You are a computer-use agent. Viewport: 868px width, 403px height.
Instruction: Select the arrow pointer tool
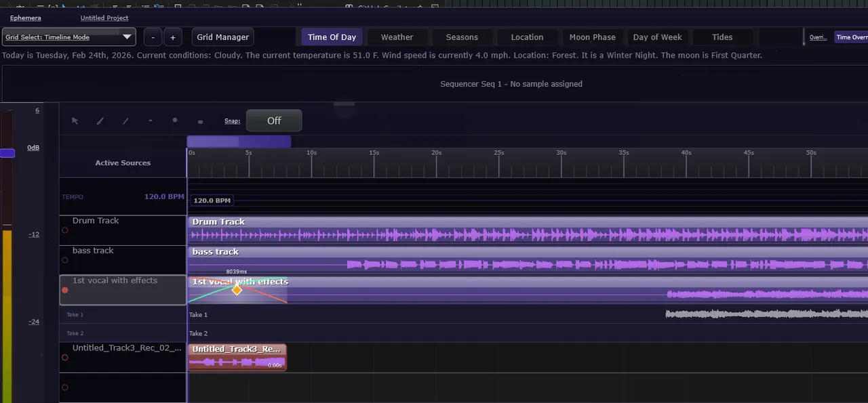(x=75, y=121)
